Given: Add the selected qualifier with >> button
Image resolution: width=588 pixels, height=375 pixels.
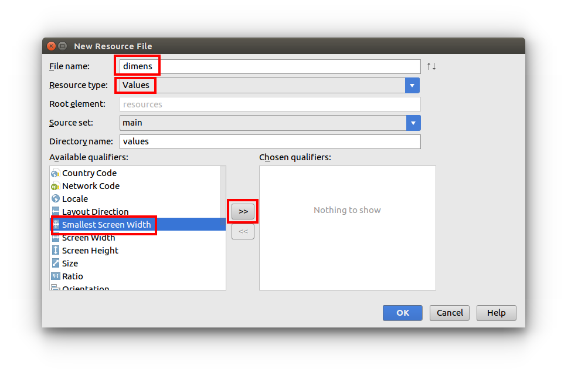Looking at the screenshot, I should 243,211.
